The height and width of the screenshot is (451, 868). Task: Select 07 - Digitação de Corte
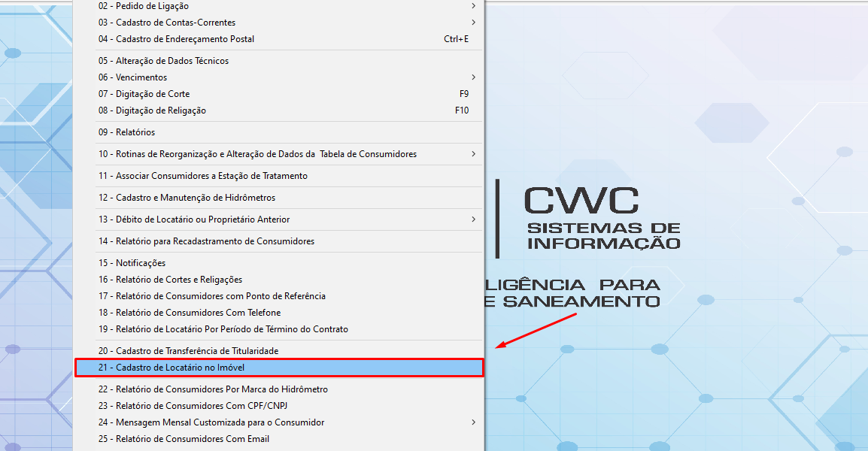tap(144, 94)
